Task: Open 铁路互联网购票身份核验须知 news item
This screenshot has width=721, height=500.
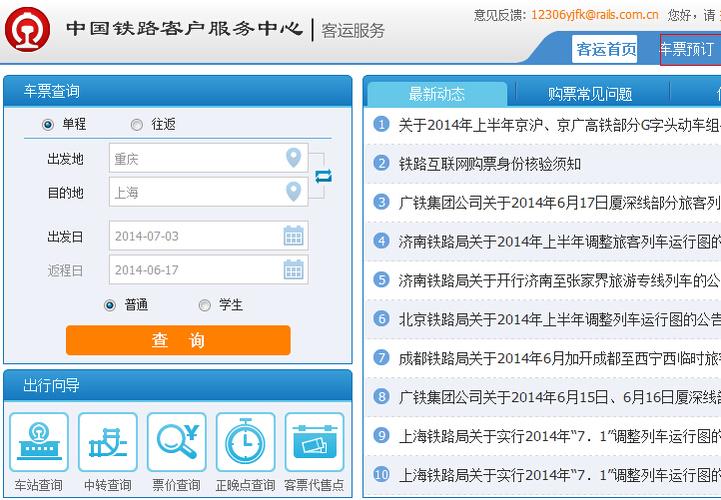Action: (x=490, y=164)
